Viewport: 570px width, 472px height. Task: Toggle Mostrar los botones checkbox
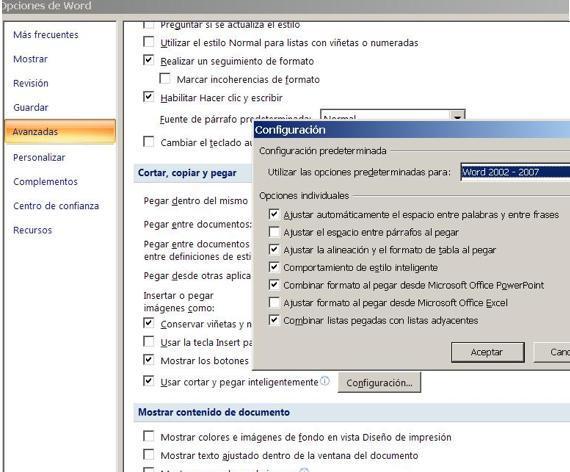tap(148, 360)
